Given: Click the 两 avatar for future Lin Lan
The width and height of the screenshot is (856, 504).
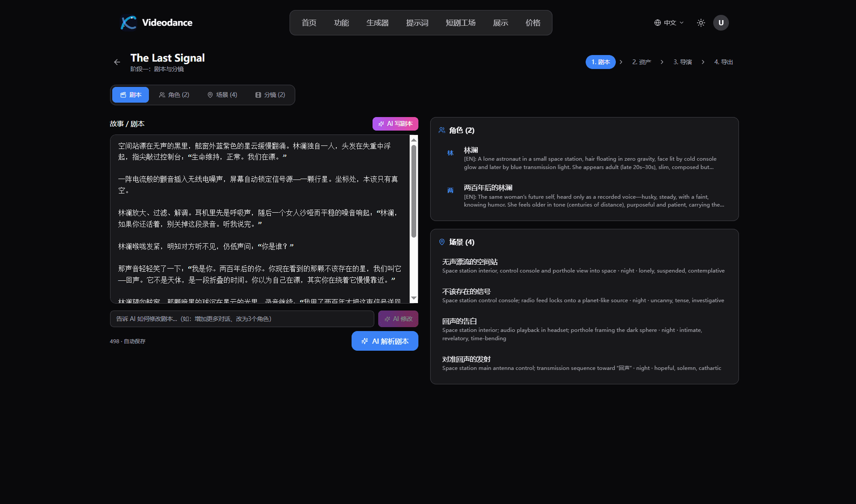Looking at the screenshot, I should click(451, 190).
